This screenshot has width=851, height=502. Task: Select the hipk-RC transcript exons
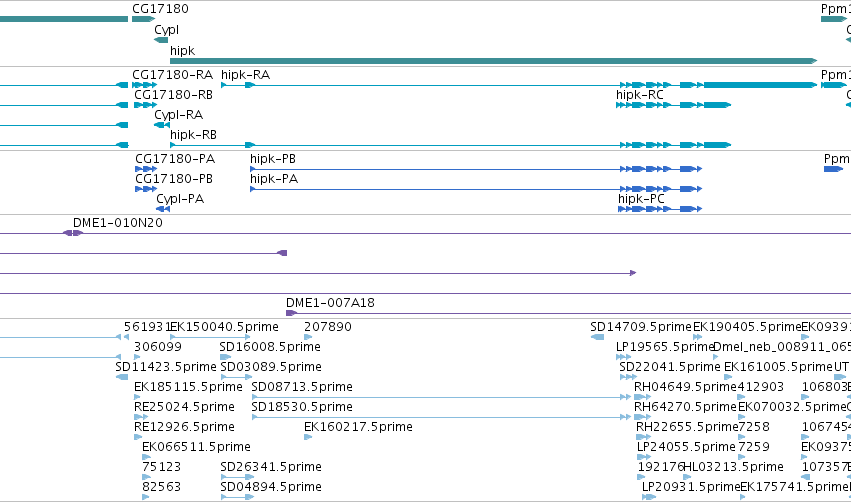coord(674,105)
